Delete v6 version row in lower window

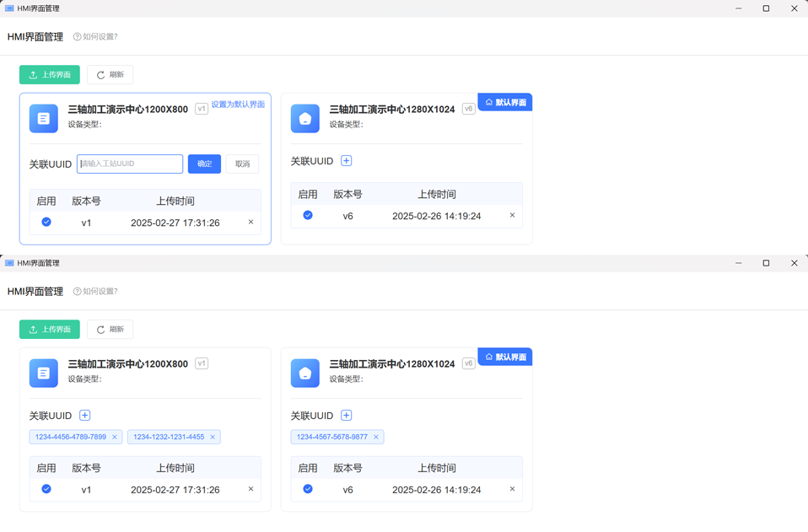point(512,489)
